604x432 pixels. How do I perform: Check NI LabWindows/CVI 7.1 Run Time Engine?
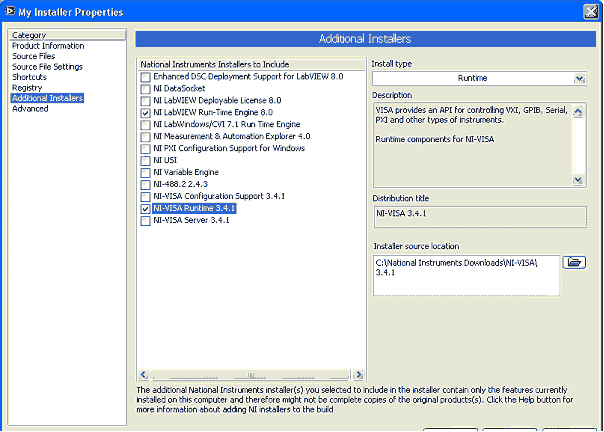point(145,125)
